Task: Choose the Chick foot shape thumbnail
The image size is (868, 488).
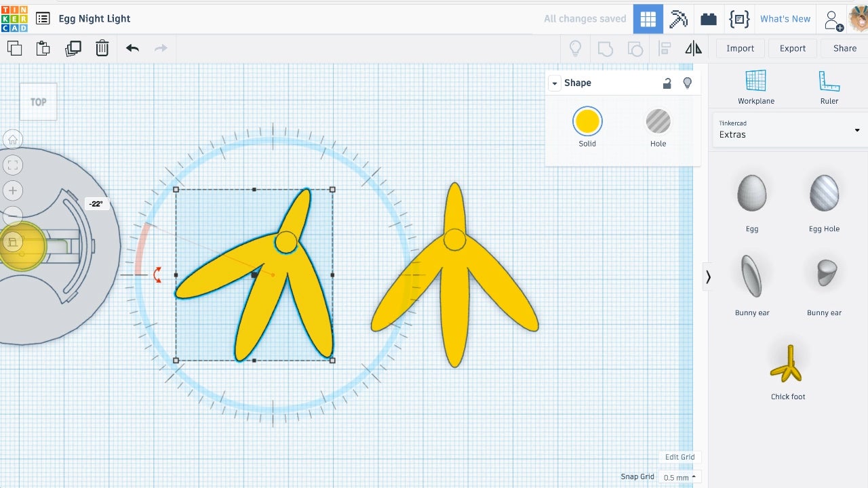Action: pos(788,365)
